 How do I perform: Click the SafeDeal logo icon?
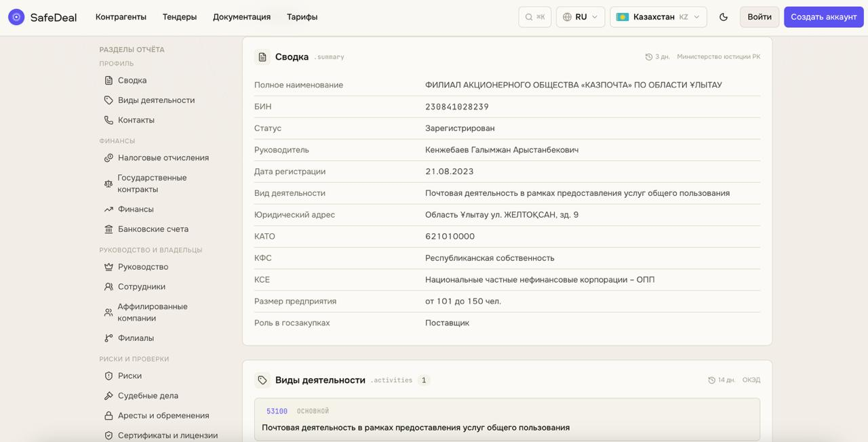pyautogui.click(x=16, y=17)
